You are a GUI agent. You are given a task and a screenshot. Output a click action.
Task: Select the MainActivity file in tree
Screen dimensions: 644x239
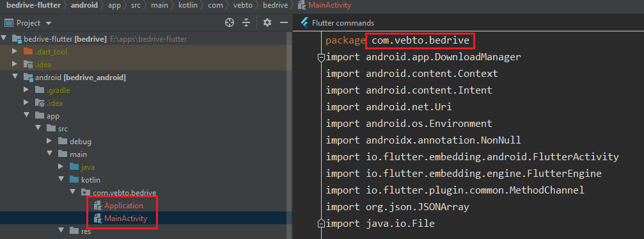tap(126, 218)
